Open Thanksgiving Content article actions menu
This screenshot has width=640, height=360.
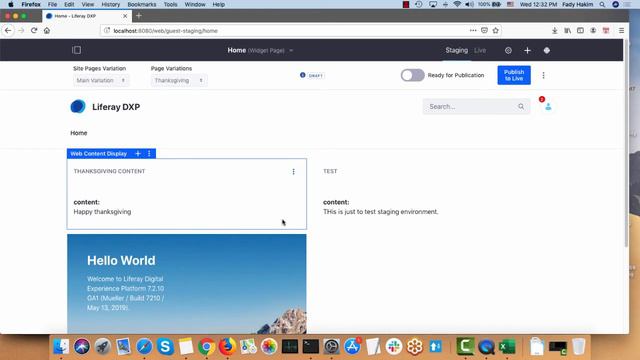pyautogui.click(x=293, y=171)
